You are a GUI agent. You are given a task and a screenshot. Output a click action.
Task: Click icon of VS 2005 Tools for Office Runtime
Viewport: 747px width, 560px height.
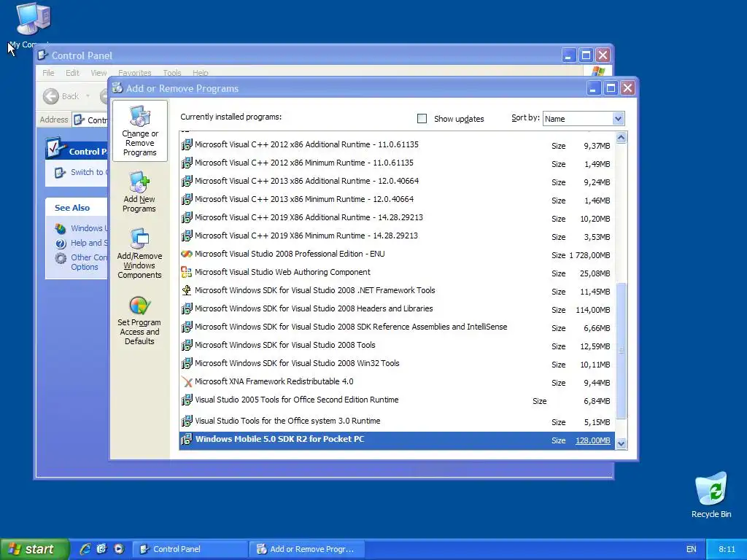pos(187,400)
